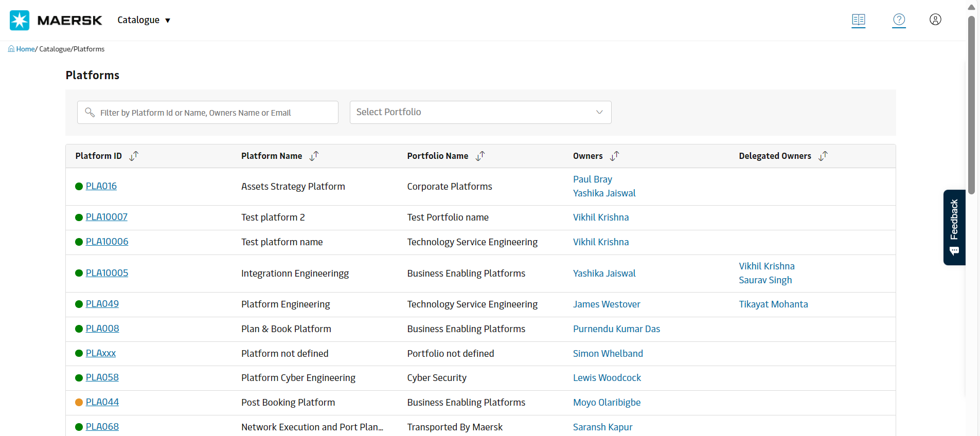Click owner Yashika Jaiswal in PLA016 row

click(x=604, y=193)
